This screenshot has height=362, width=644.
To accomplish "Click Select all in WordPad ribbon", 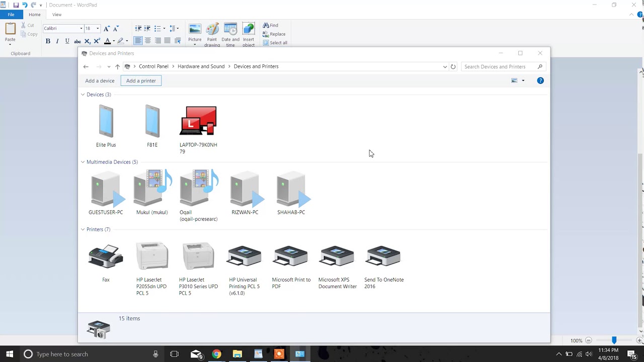I will tap(275, 43).
